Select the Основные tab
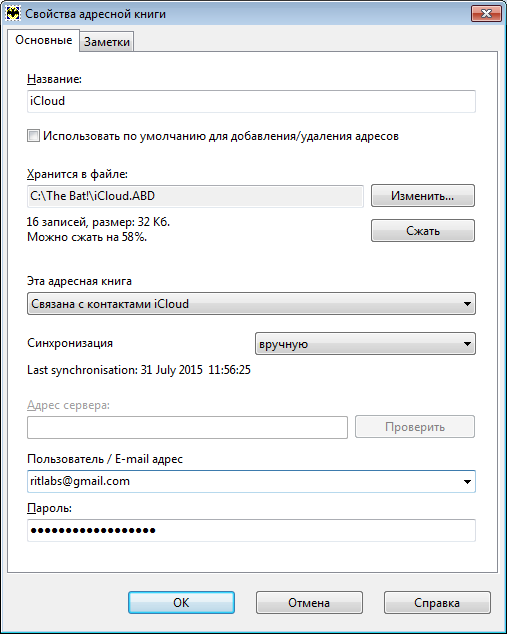Image resolution: width=507 pixels, height=634 pixels. click(43, 40)
